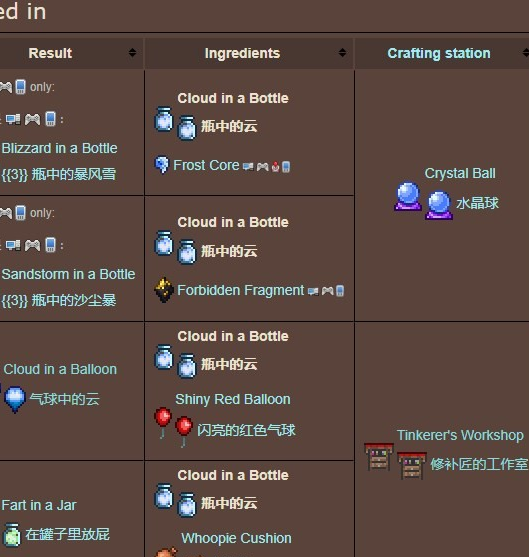The image size is (529, 557).
Task: Click the Fart in a Jar icon
Action: pos(12,534)
